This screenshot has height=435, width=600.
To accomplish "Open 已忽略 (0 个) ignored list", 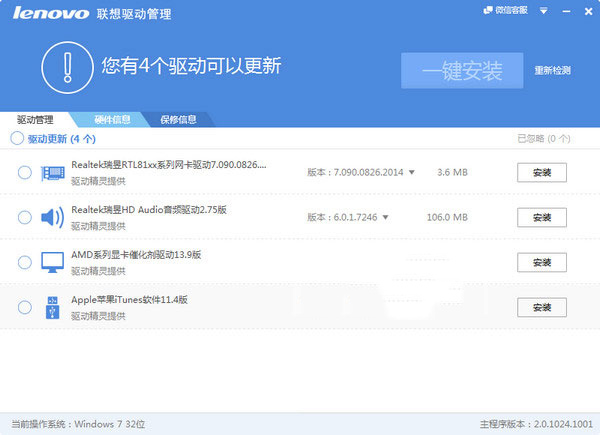I will pos(544,138).
